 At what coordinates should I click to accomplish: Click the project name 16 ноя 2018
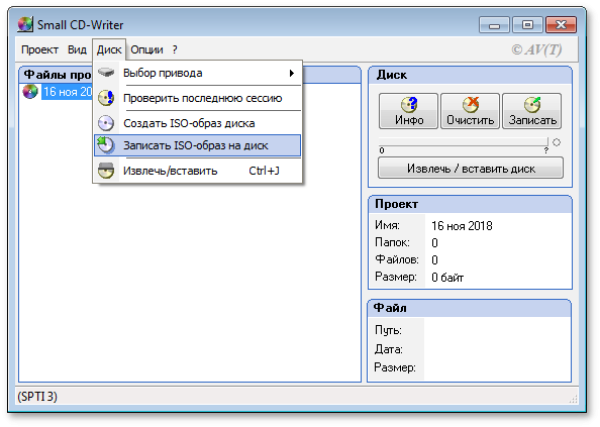(x=462, y=226)
